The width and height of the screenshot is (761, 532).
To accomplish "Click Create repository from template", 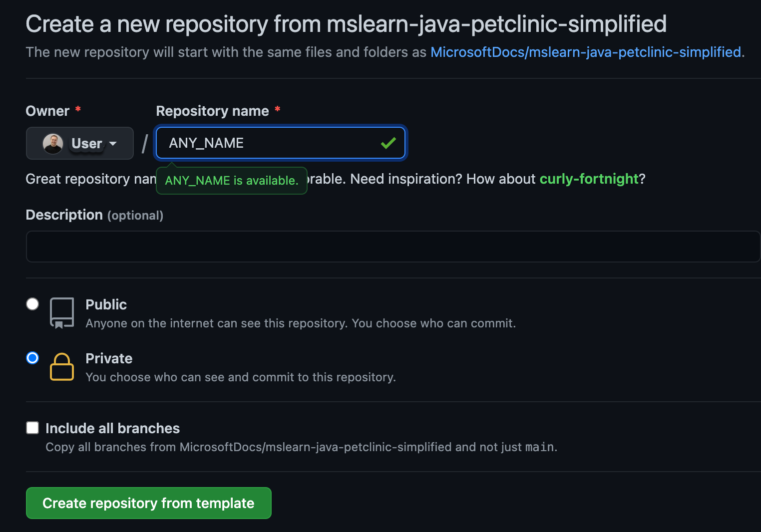I will click(x=148, y=503).
